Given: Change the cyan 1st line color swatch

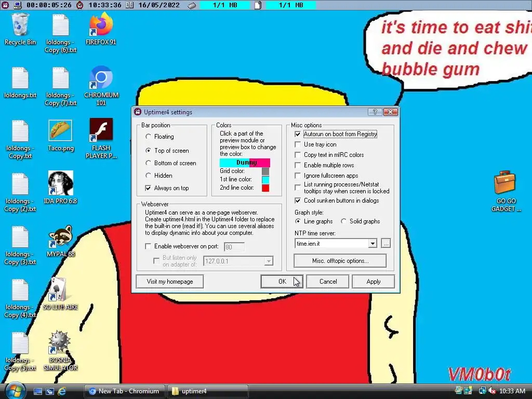Looking at the screenshot, I should [265, 179].
